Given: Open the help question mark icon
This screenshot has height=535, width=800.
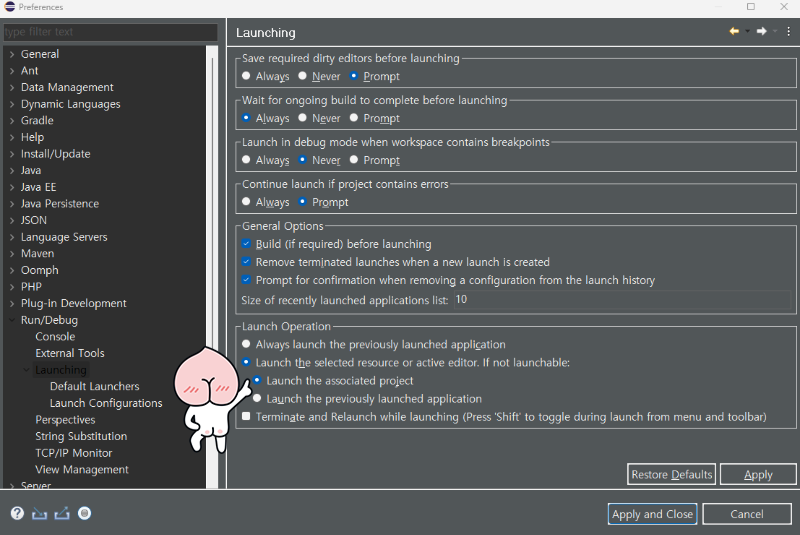Looking at the screenshot, I should [x=17, y=513].
